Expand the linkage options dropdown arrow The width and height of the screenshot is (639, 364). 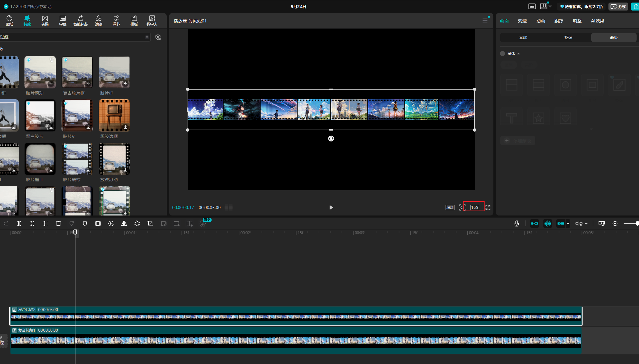(568, 224)
